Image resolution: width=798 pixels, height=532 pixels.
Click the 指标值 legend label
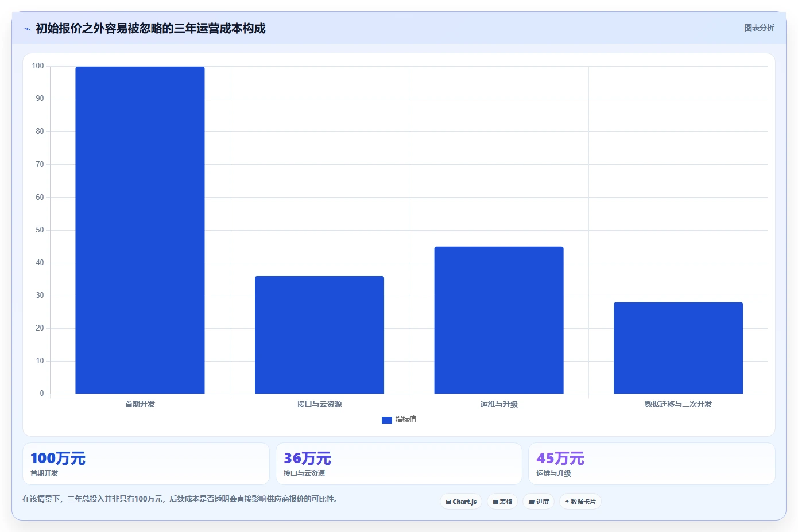click(406, 420)
